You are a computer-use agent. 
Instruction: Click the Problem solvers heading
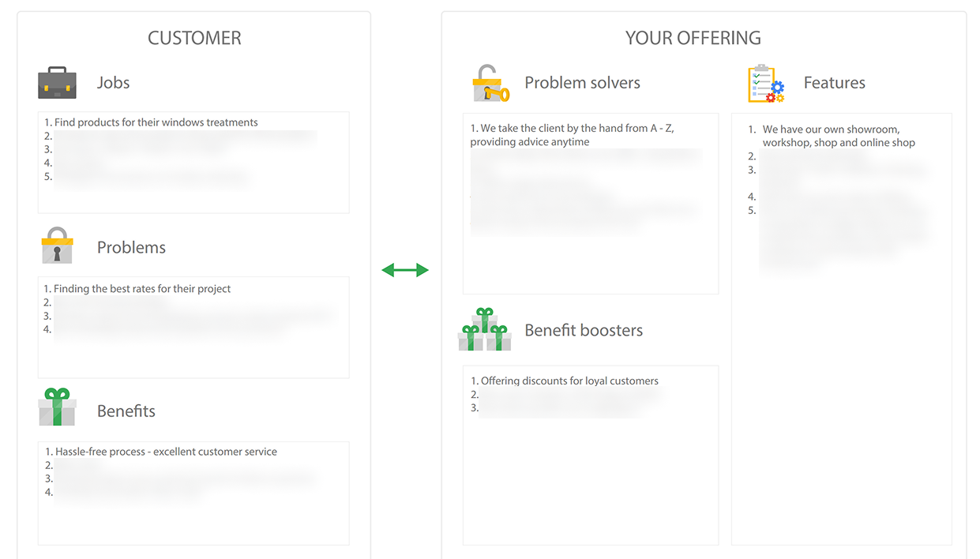point(582,83)
